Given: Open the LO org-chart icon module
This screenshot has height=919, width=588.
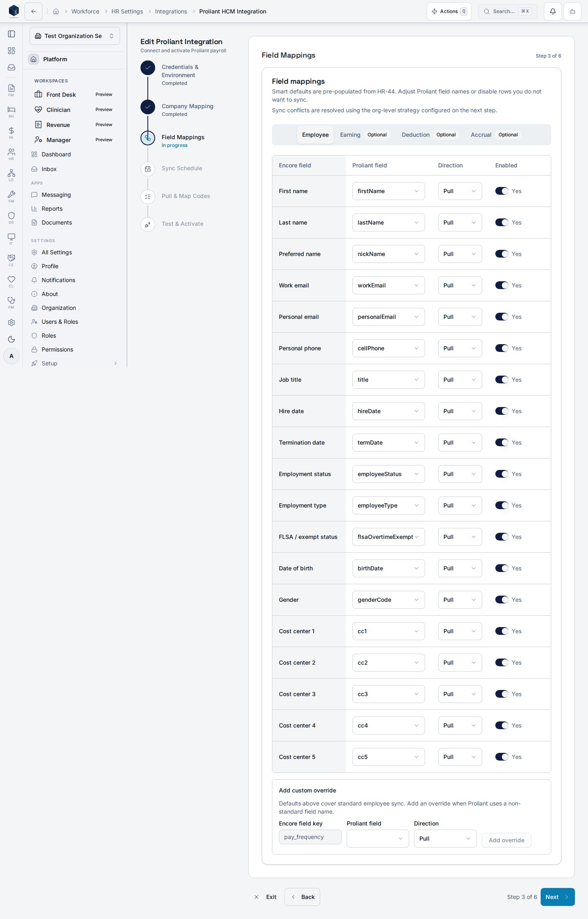Looking at the screenshot, I should [x=11, y=175].
